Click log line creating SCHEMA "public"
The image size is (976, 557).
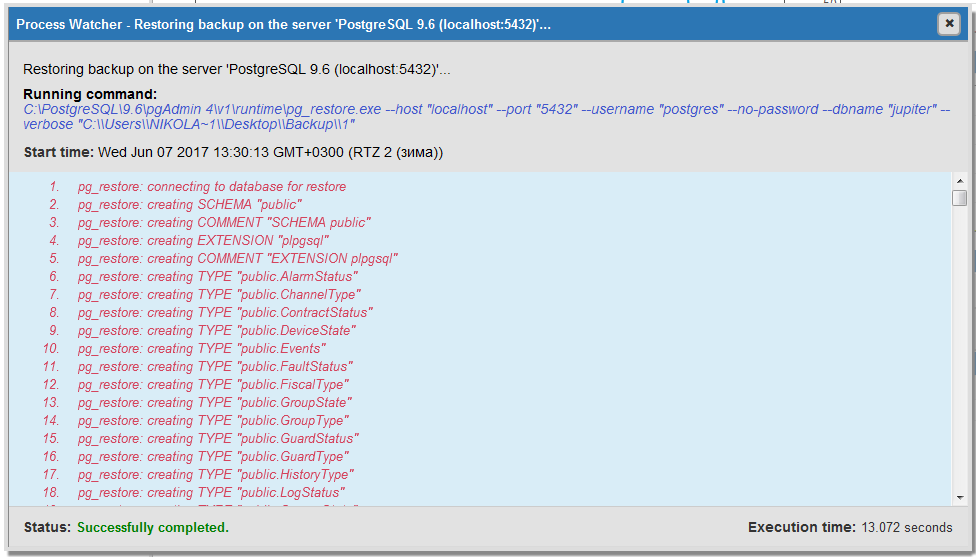pos(190,205)
